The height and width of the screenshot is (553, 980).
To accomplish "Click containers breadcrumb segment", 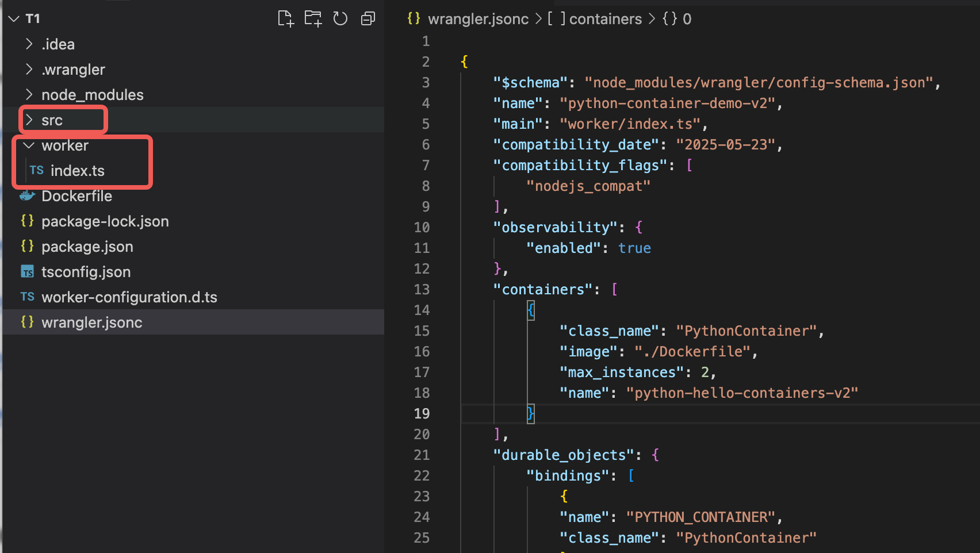I will [x=605, y=19].
